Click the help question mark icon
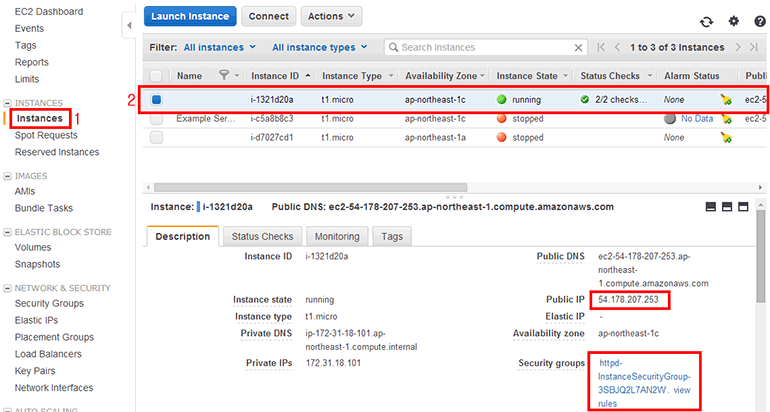Viewport: 770px width, 412px height. (758, 21)
